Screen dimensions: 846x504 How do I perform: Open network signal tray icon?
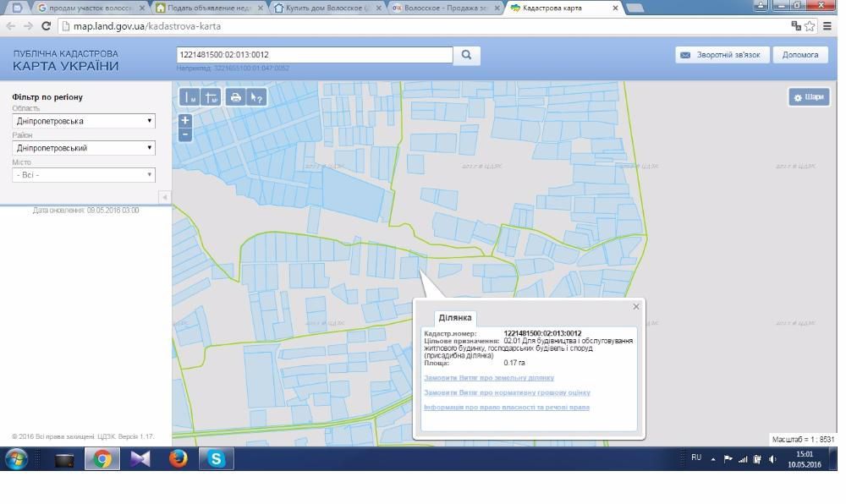(743, 459)
